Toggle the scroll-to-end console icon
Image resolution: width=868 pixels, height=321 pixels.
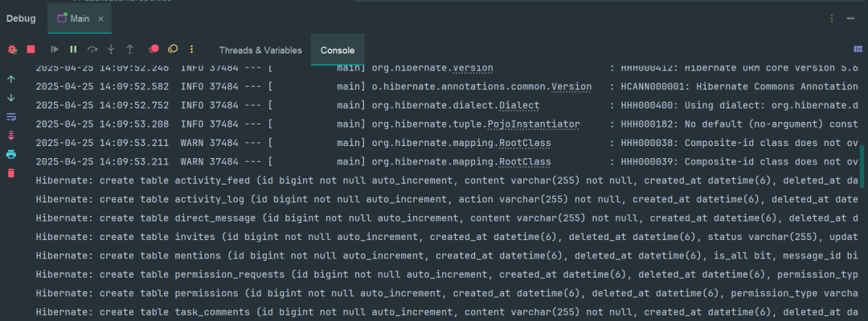[11, 136]
